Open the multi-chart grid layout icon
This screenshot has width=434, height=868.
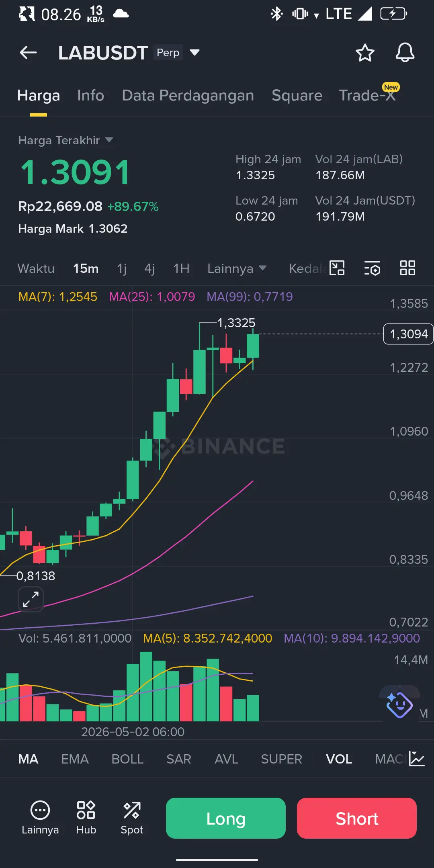tap(407, 268)
